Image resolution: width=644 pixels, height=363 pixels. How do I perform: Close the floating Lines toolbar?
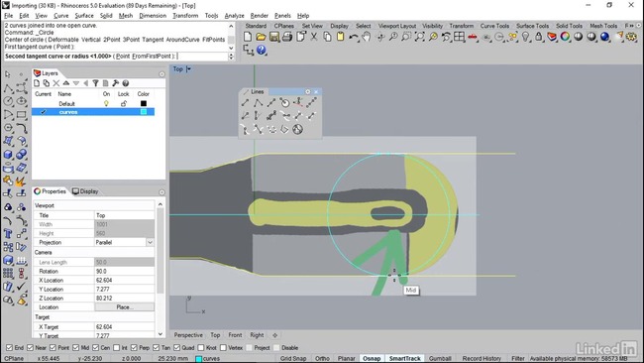coord(316,91)
